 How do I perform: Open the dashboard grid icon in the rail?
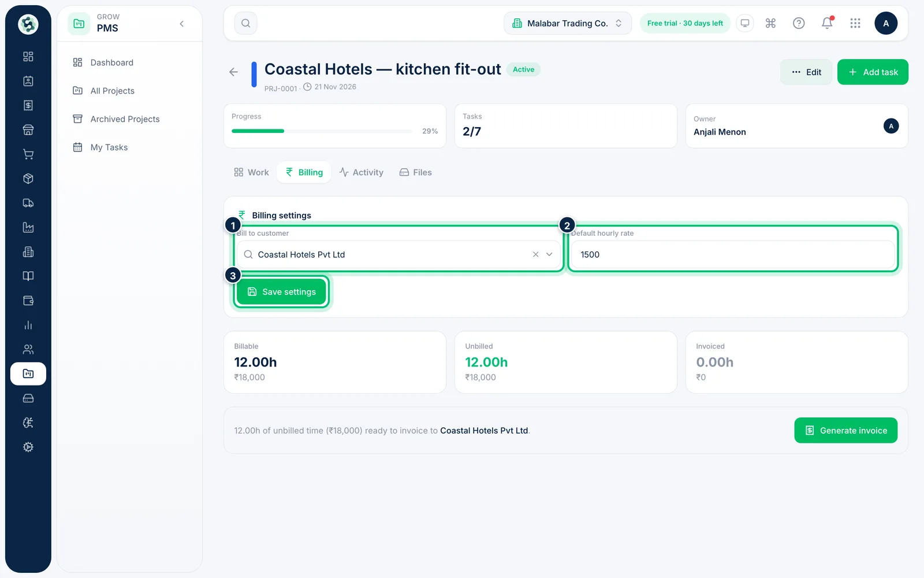point(28,57)
